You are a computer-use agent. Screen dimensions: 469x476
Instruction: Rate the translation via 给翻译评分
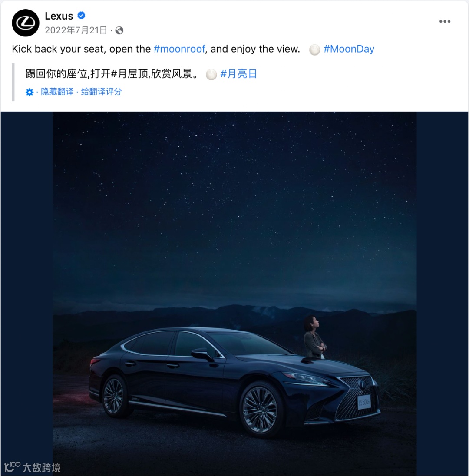[x=101, y=91]
